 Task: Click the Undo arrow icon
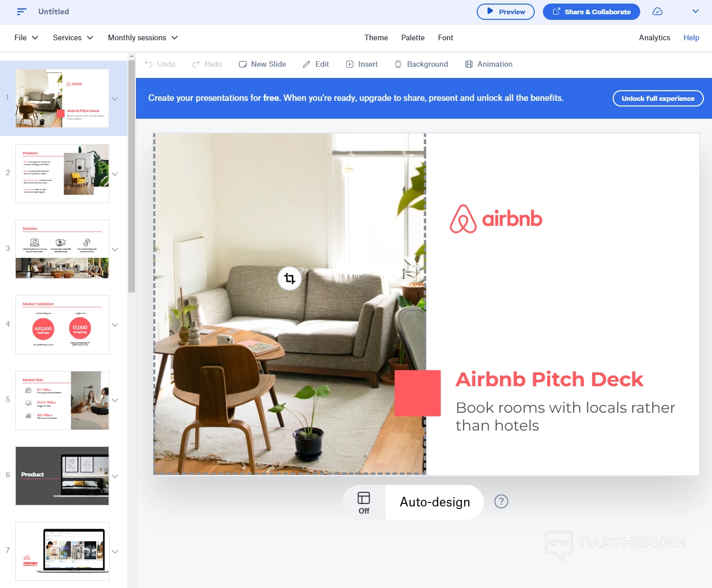pos(149,64)
